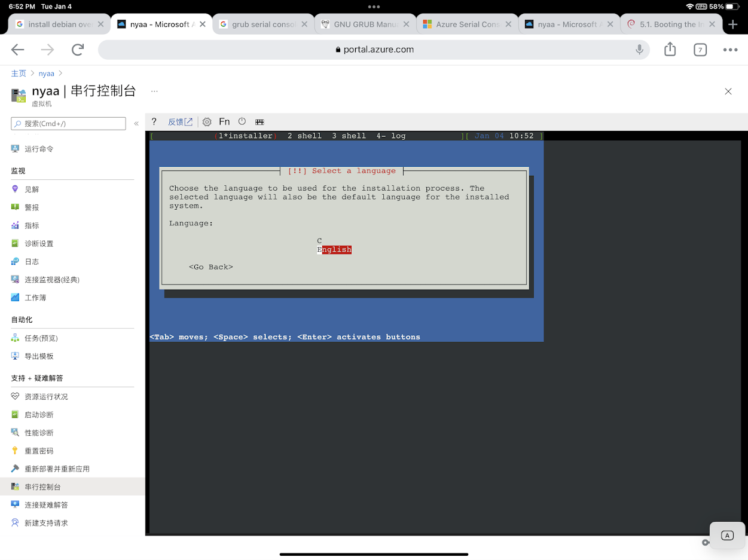
Task: Open 工作簿 (Workbooks) in the sidebar
Action: [36, 297]
